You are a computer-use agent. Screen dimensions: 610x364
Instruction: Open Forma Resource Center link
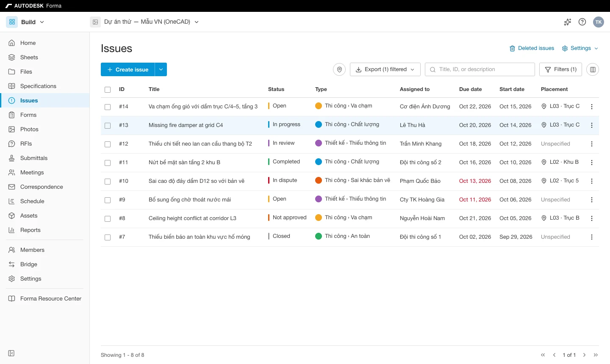45,299
